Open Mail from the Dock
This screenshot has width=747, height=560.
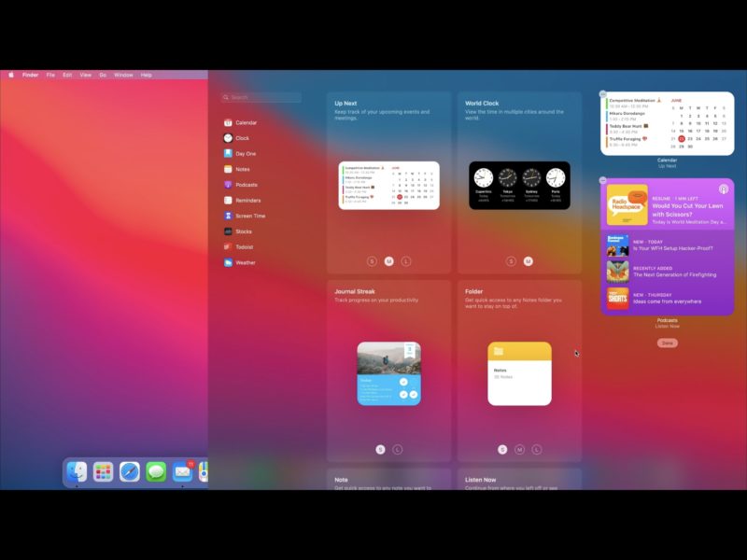tap(182, 472)
